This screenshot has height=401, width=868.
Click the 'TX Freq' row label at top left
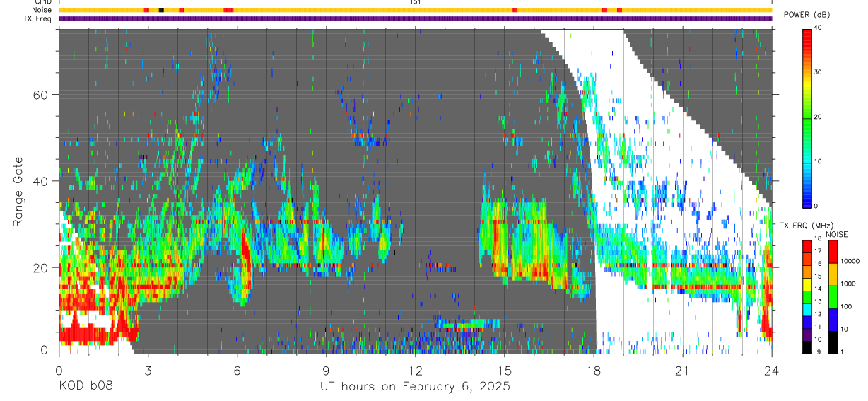[38, 18]
